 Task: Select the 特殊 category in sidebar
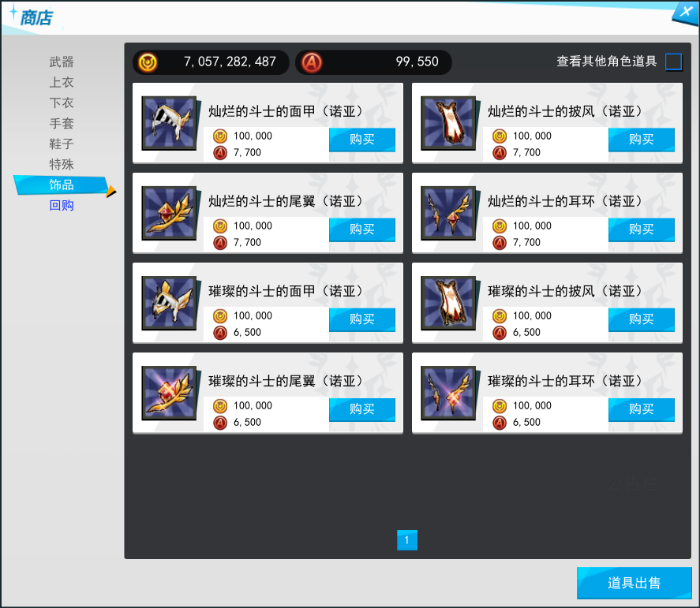[62, 165]
